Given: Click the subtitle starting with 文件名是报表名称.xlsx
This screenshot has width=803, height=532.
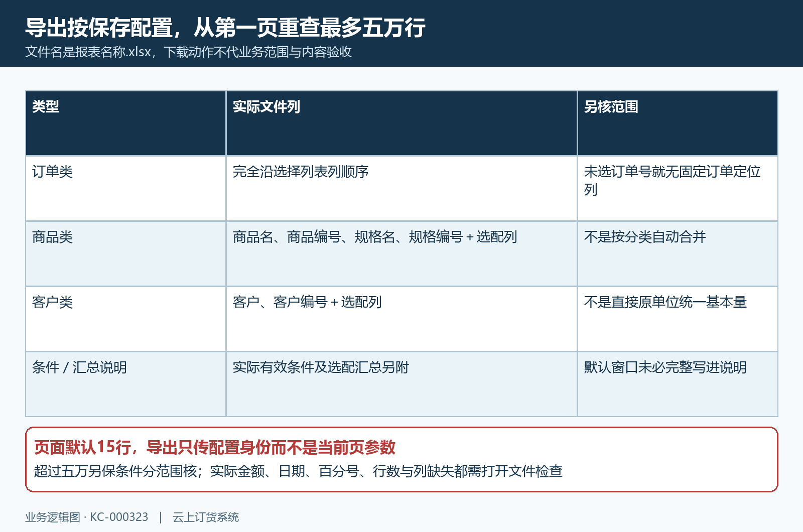Looking at the screenshot, I should point(188,52).
